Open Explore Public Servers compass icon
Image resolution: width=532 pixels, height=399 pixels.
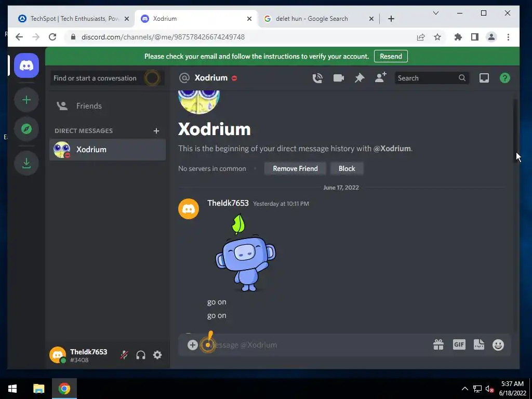click(x=26, y=129)
